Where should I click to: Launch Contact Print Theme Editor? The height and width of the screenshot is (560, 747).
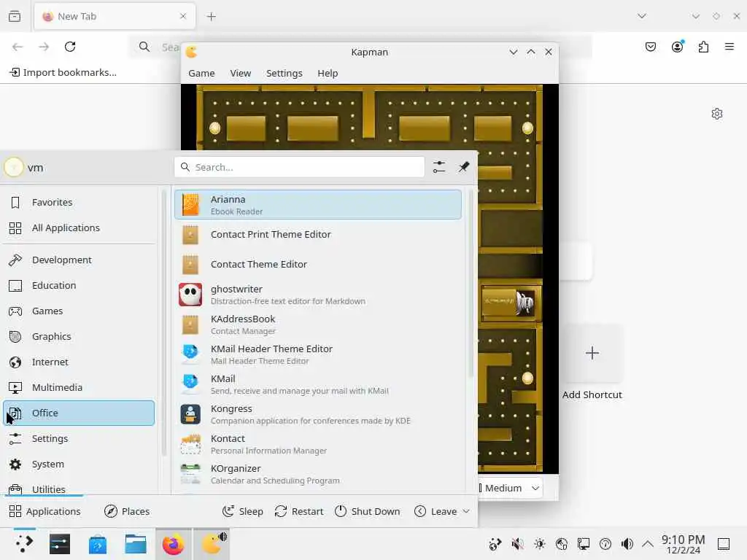318,235
